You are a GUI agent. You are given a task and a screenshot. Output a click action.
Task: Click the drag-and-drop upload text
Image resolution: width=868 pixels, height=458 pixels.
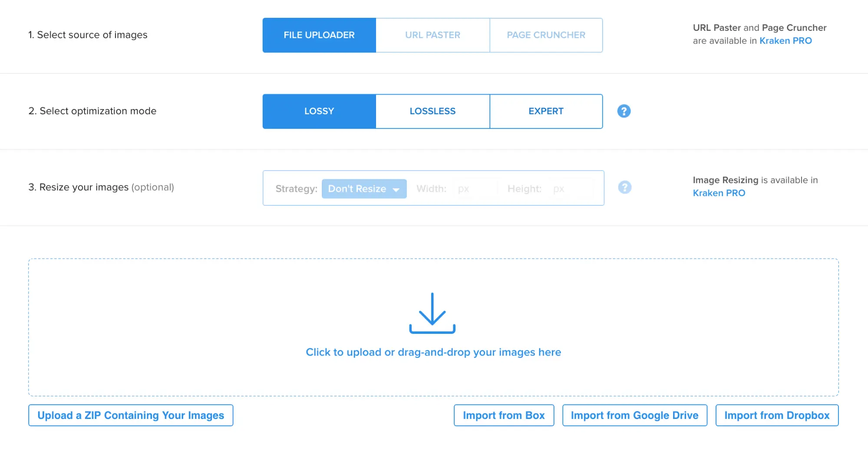[x=433, y=352]
